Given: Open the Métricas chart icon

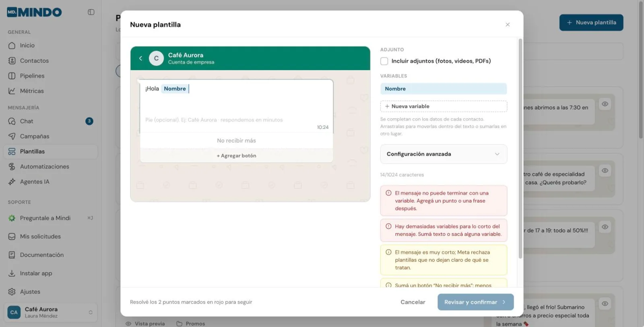Looking at the screenshot, I should 12,91.
